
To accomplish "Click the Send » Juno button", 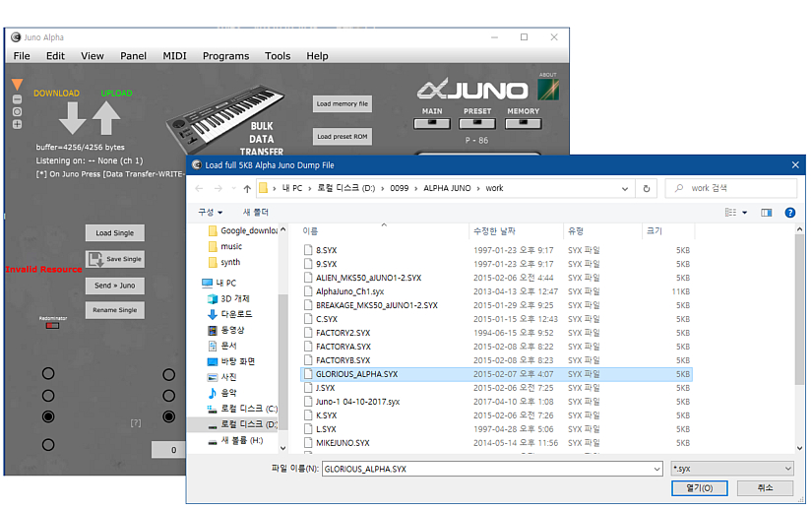I will (x=115, y=286).
